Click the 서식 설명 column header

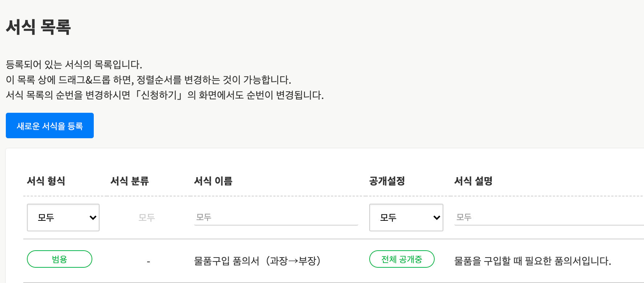pyautogui.click(x=474, y=181)
